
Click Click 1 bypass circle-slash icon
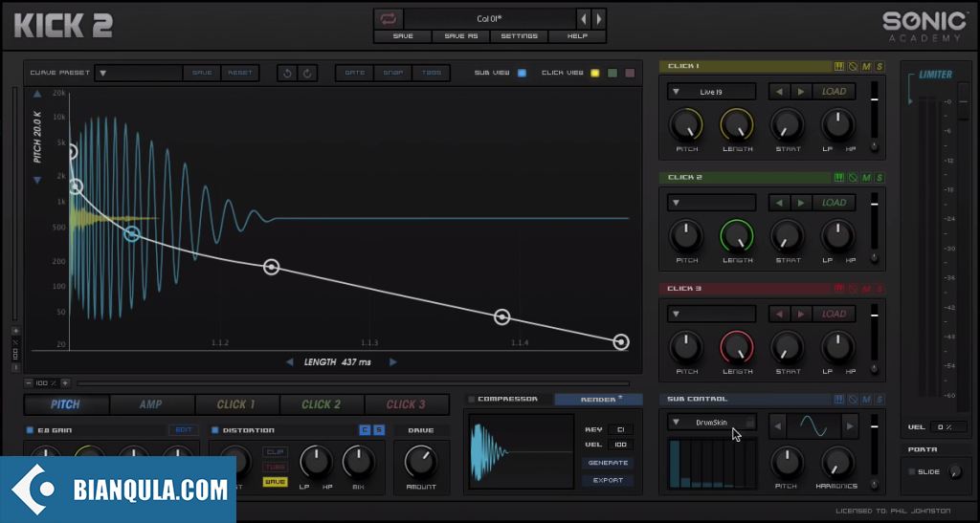853,66
